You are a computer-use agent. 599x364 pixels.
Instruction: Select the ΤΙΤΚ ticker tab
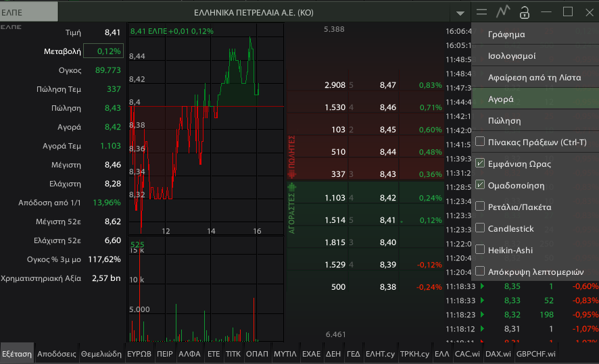point(233,354)
